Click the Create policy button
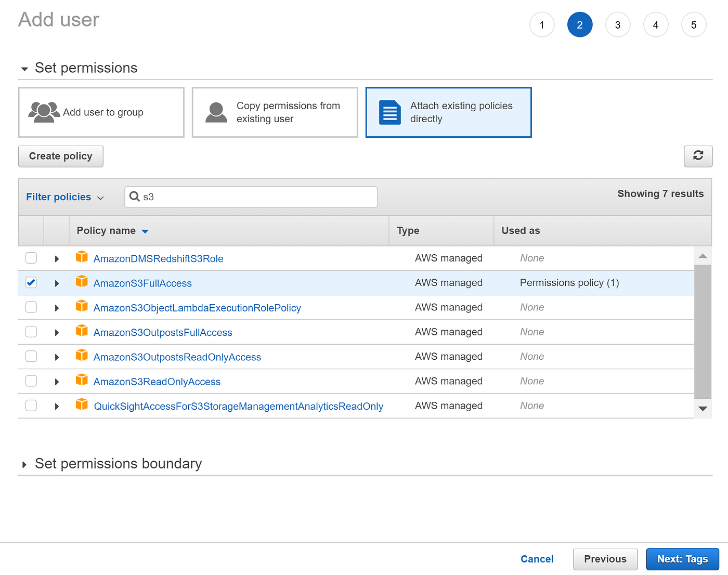Viewport: 728px width, 575px height. (x=60, y=156)
